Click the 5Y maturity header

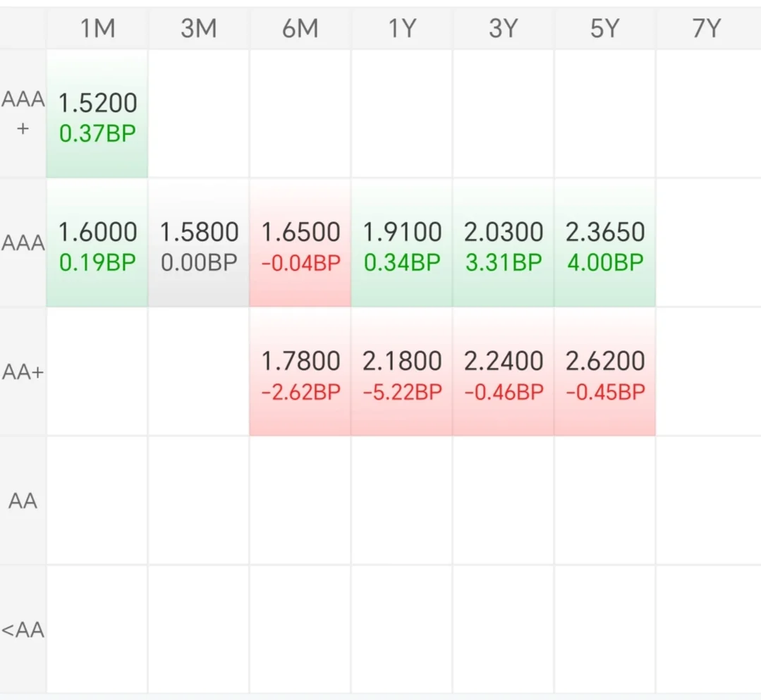604,29
